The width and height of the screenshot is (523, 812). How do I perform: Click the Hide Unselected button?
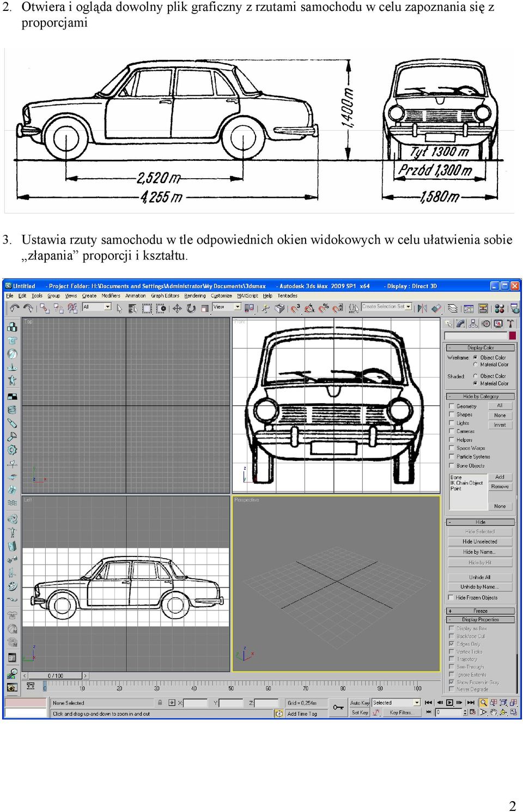coord(480,542)
